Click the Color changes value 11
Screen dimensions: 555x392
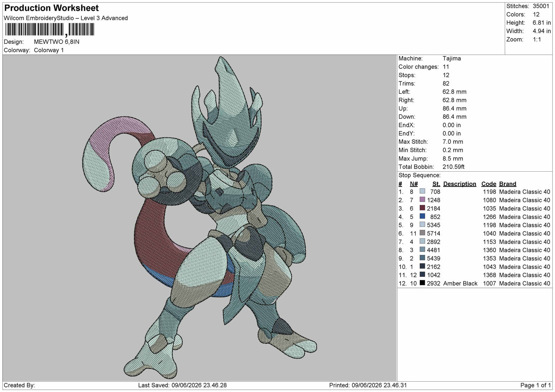pos(446,67)
